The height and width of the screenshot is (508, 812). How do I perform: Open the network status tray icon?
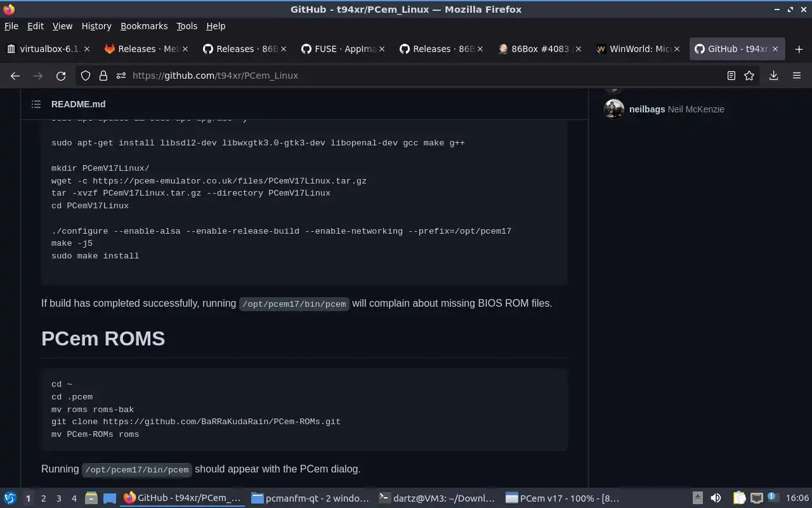pos(757,498)
